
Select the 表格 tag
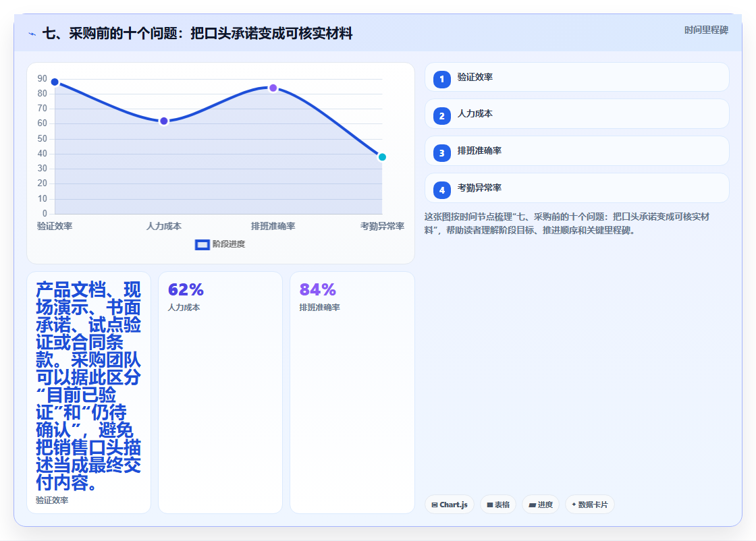[x=498, y=505]
